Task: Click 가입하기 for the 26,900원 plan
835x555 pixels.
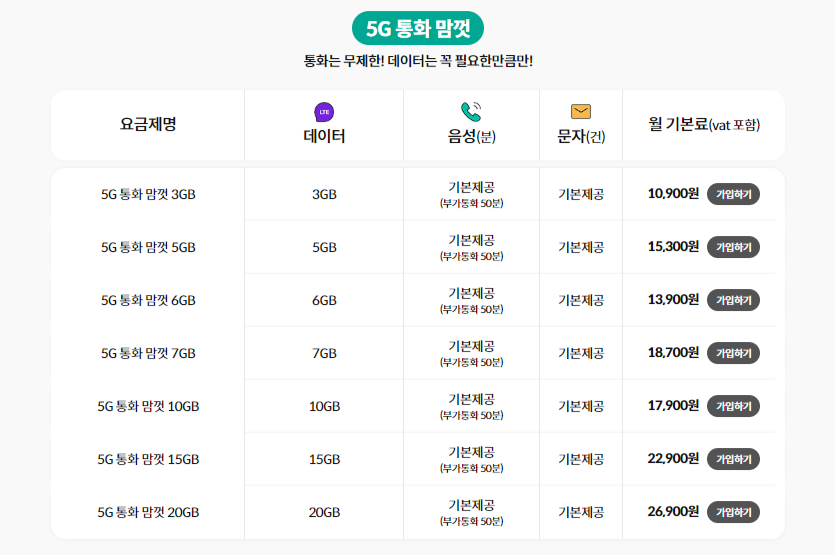Action: pyautogui.click(x=733, y=512)
